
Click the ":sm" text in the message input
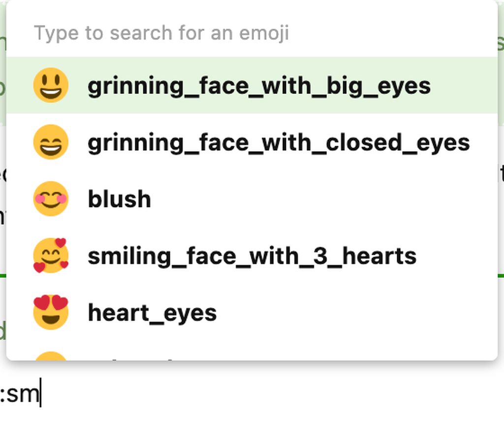pos(20,395)
